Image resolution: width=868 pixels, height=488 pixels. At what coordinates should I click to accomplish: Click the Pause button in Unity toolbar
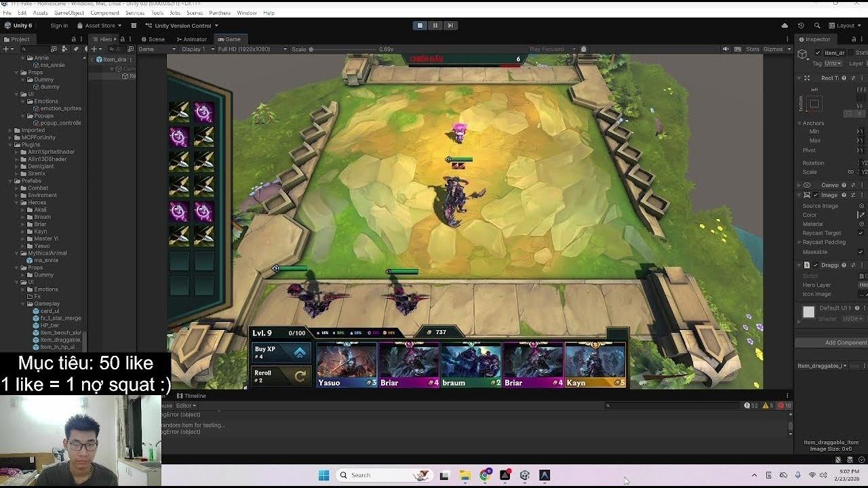[x=435, y=25]
